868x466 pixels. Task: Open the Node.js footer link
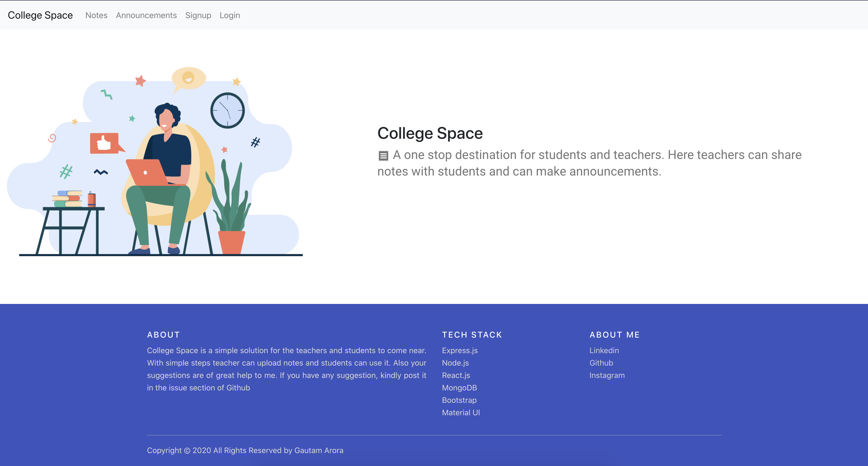tap(455, 363)
